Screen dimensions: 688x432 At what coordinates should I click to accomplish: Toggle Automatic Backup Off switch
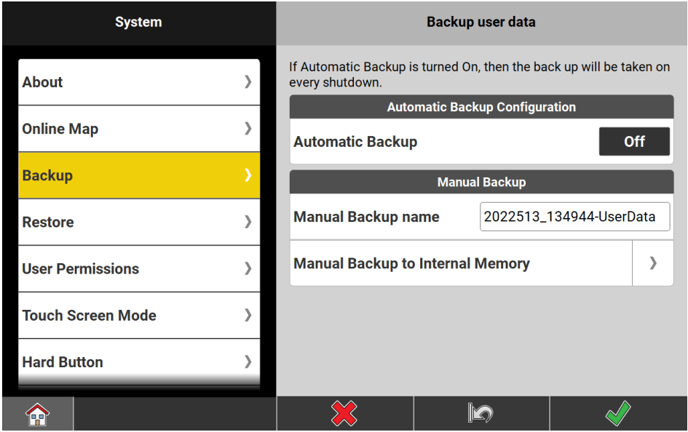coord(634,142)
